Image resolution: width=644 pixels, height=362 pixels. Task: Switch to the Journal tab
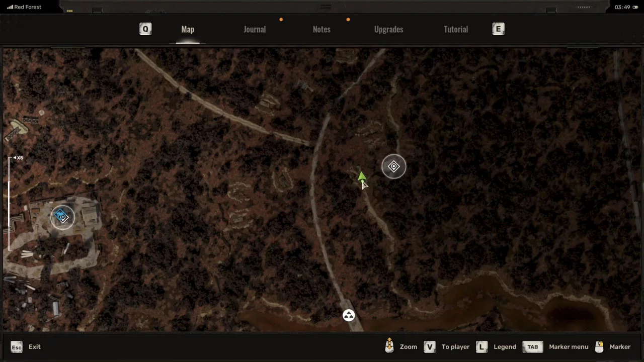255,29
